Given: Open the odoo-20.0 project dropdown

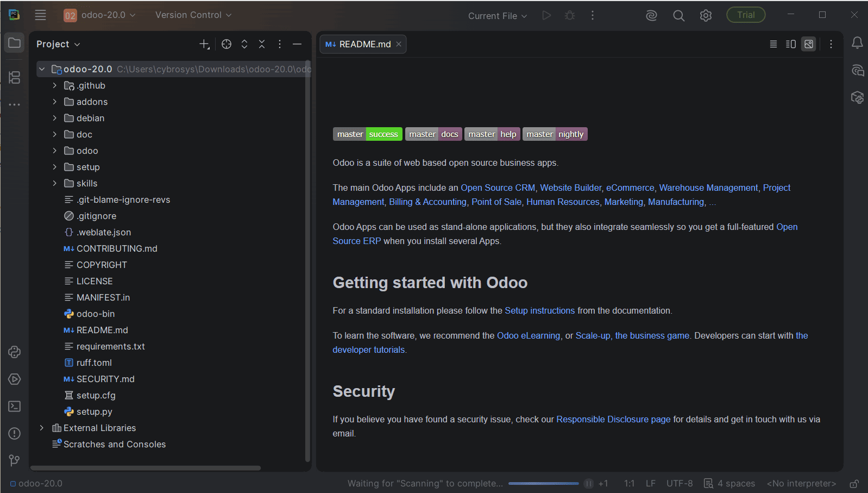Looking at the screenshot, I should point(100,15).
